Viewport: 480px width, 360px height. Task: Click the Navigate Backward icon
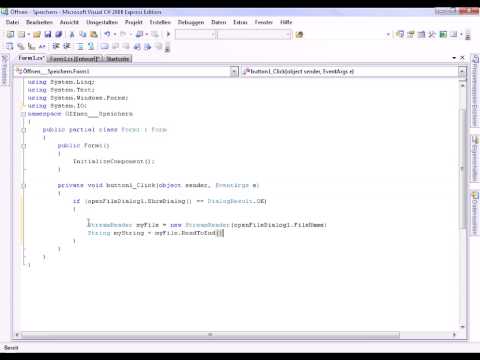point(140,34)
